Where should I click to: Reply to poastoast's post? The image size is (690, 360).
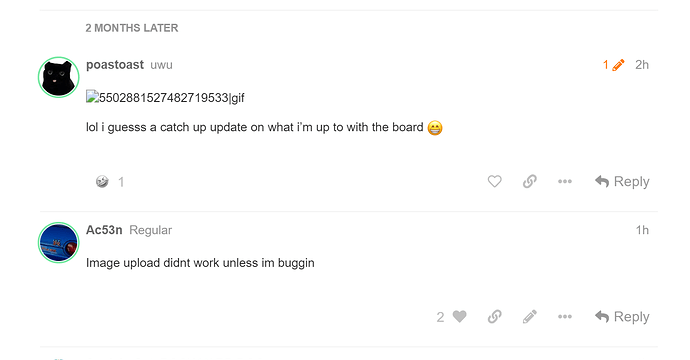point(622,181)
